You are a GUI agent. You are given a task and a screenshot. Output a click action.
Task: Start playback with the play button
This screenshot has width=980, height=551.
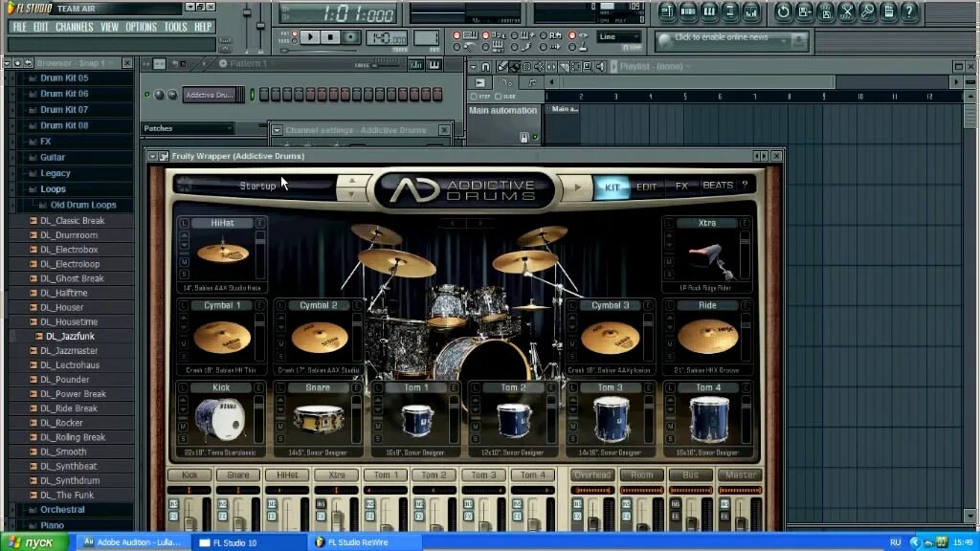pyautogui.click(x=310, y=37)
